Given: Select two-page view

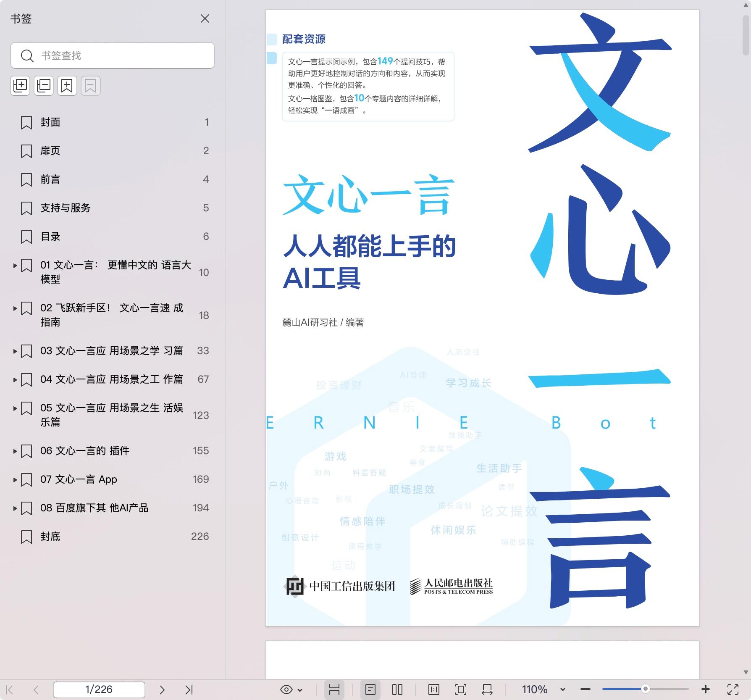Looking at the screenshot, I should click(x=397, y=689).
